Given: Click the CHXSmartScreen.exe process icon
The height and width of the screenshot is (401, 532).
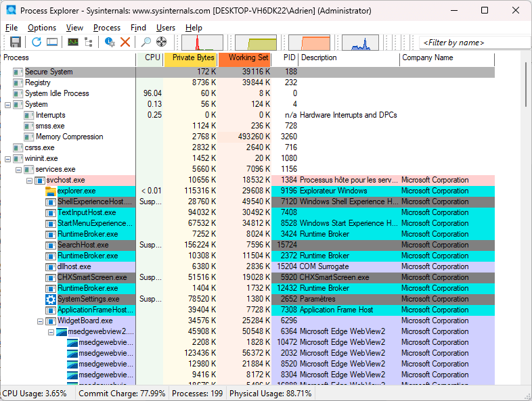Looking at the screenshot, I should coord(51,278).
